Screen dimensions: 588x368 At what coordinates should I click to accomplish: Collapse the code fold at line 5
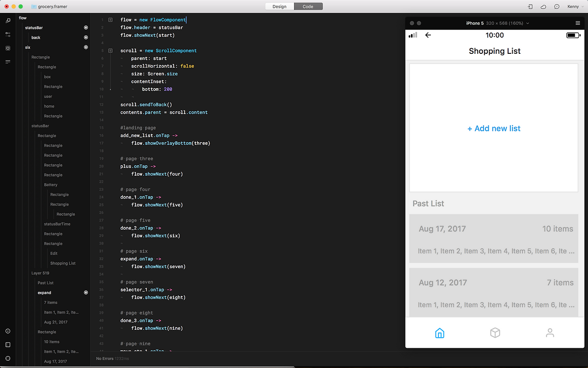coord(110,51)
